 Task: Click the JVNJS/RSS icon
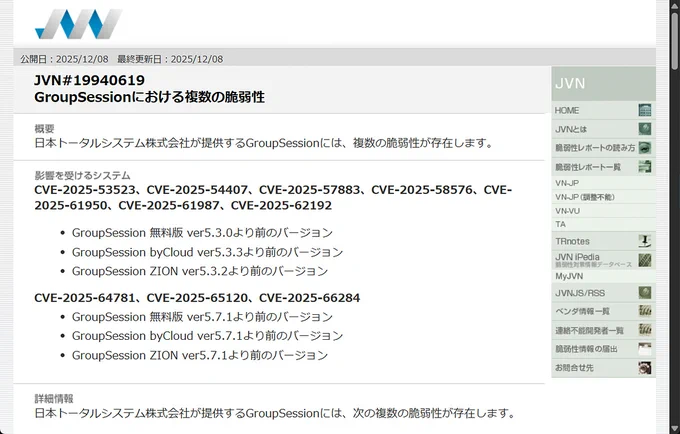coord(645,293)
